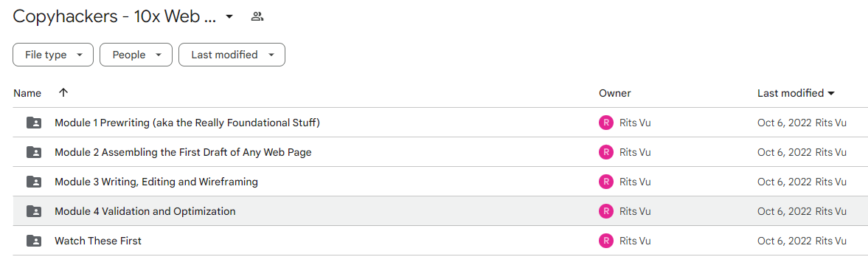This screenshot has height=271, width=868.
Task: Click the Module 1 Prewriting shared folder icon
Action: click(x=34, y=123)
